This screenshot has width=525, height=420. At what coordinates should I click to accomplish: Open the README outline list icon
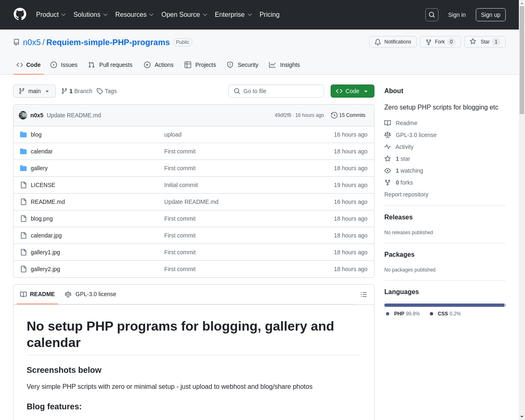click(364, 294)
